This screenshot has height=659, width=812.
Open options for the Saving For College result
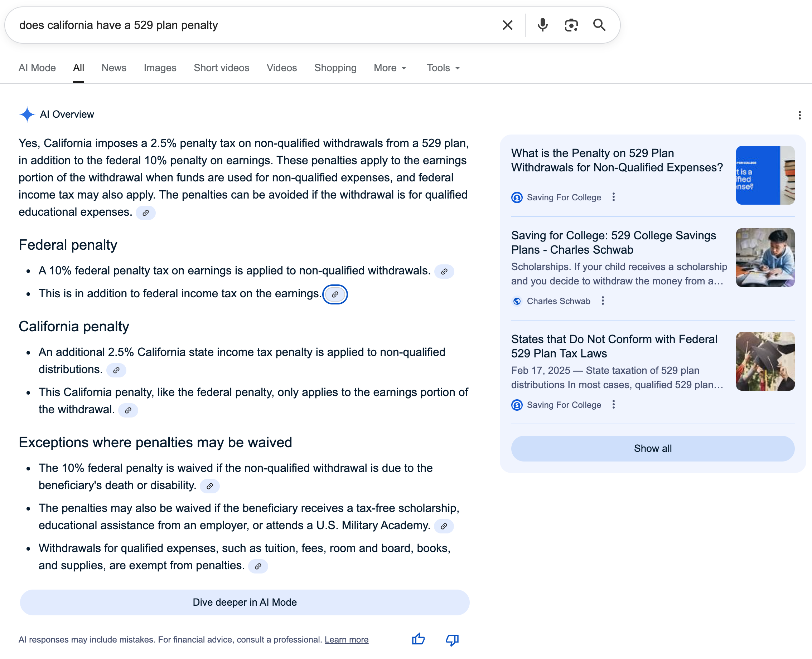[613, 197]
